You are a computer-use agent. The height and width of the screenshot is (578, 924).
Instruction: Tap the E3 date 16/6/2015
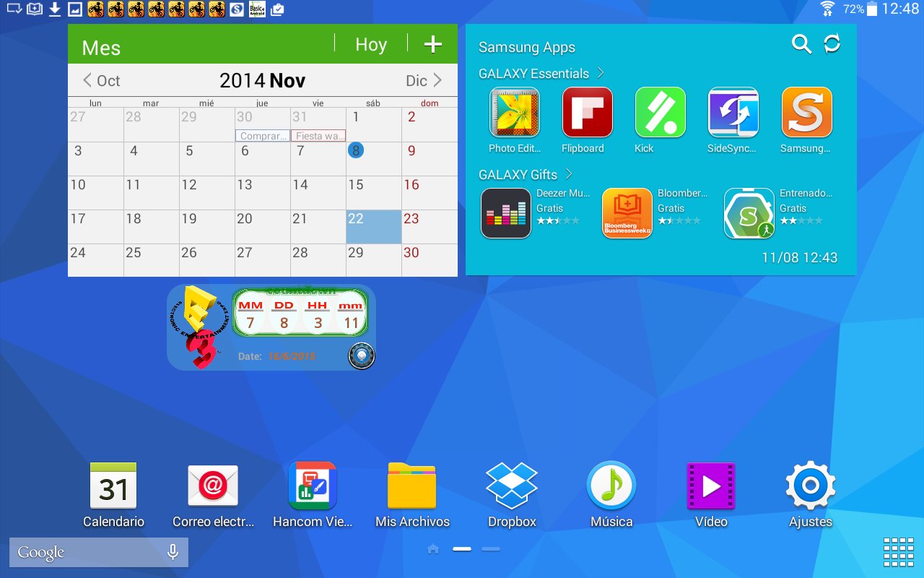click(292, 356)
